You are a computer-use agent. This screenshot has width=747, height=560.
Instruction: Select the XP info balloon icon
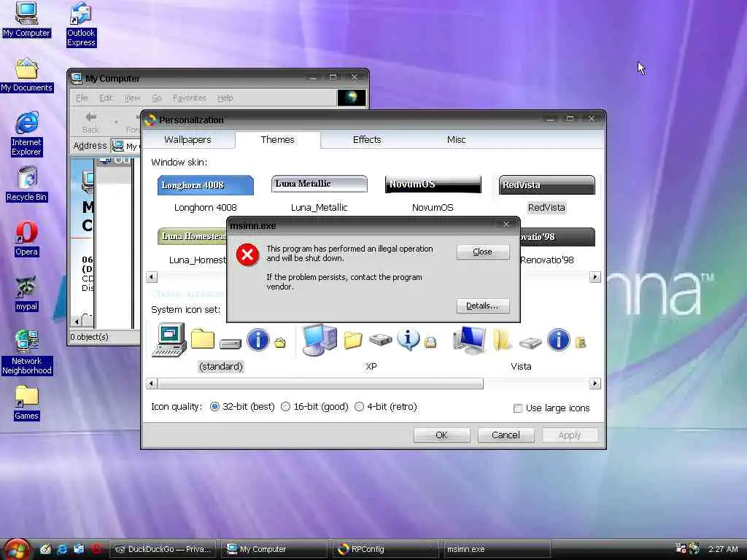(x=409, y=339)
